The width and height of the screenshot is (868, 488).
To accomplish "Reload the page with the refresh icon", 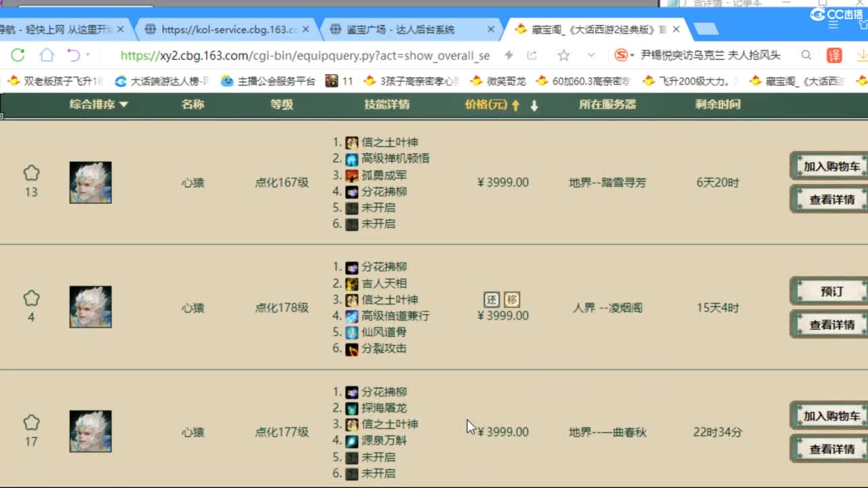I will (x=18, y=55).
